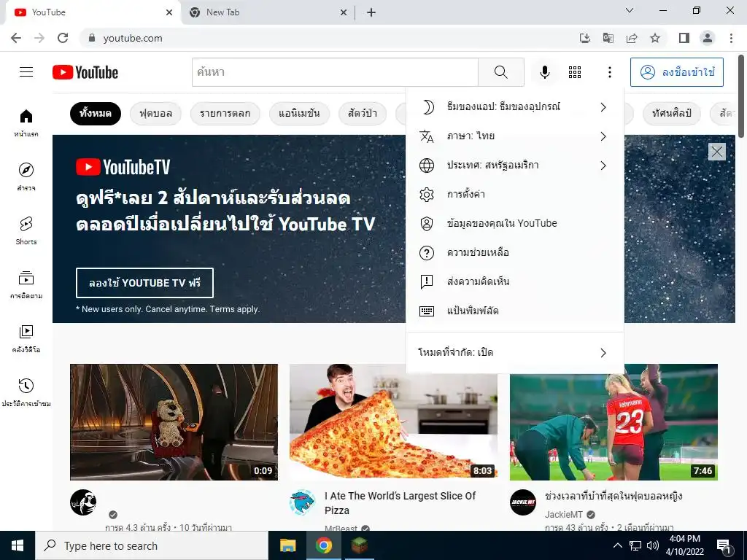The height and width of the screenshot is (560, 747).
Task: Open 'I Ate The World's Largest Slice Of Pizza' title
Action: click(400, 503)
